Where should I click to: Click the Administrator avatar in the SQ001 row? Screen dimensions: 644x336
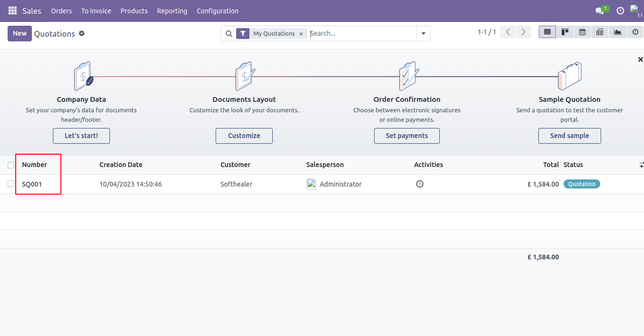(311, 184)
